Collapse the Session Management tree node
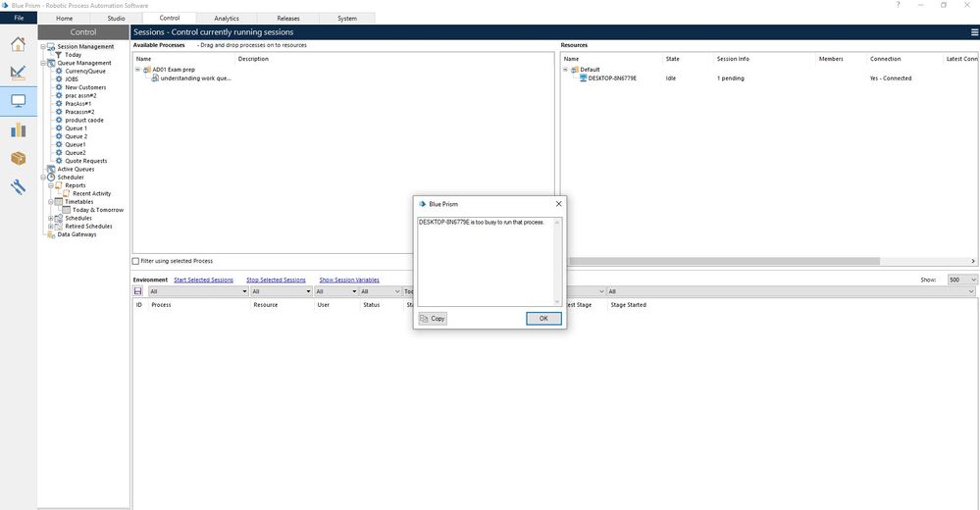 (x=43, y=47)
